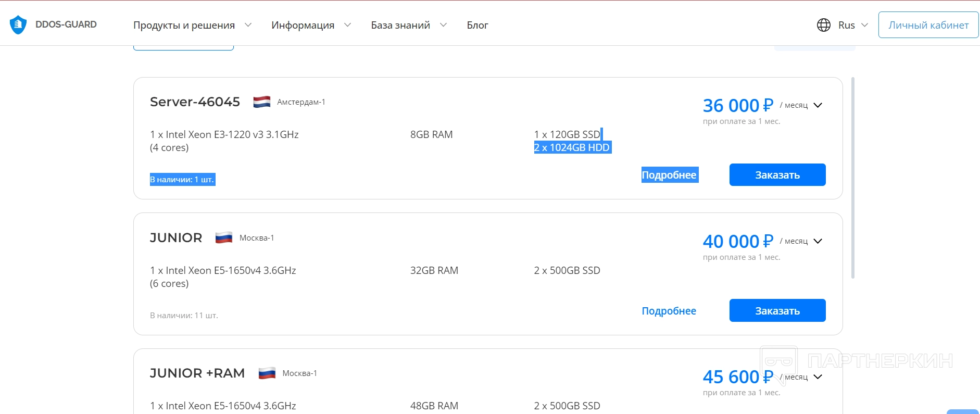The width and height of the screenshot is (980, 414).
Task: Go to the Блог page
Action: pos(478,25)
